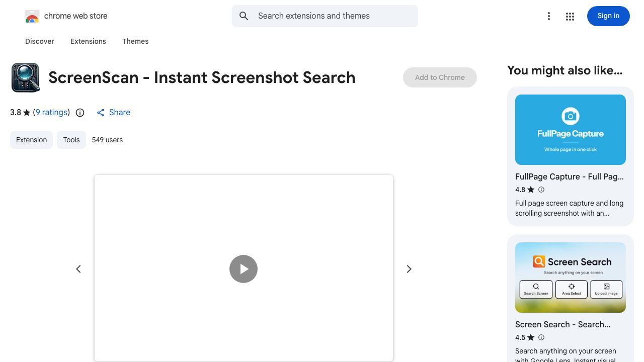Go to previous screenshot with left arrow
644x362 pixels.
(78, 269)
